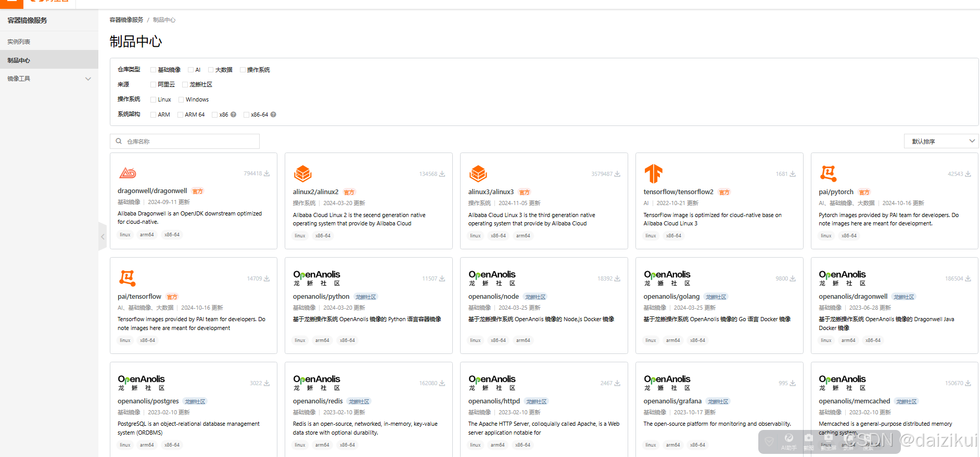Check the 阿里云 source checkbox
Screen dimensions: 980x457
coord(153,84)
